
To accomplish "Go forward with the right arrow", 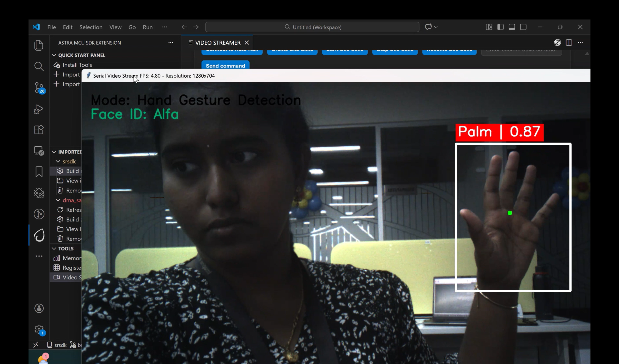I will [x=196, y=27].
